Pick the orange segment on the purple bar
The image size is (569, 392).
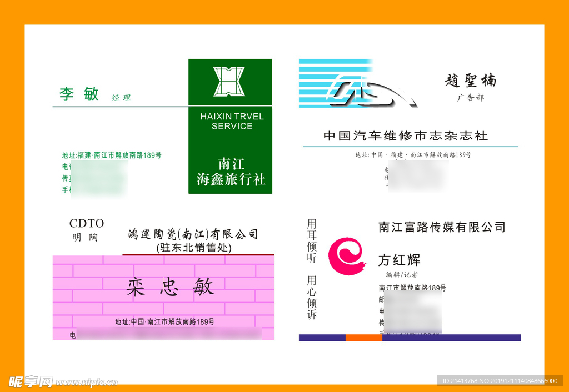tap(363, 338)
